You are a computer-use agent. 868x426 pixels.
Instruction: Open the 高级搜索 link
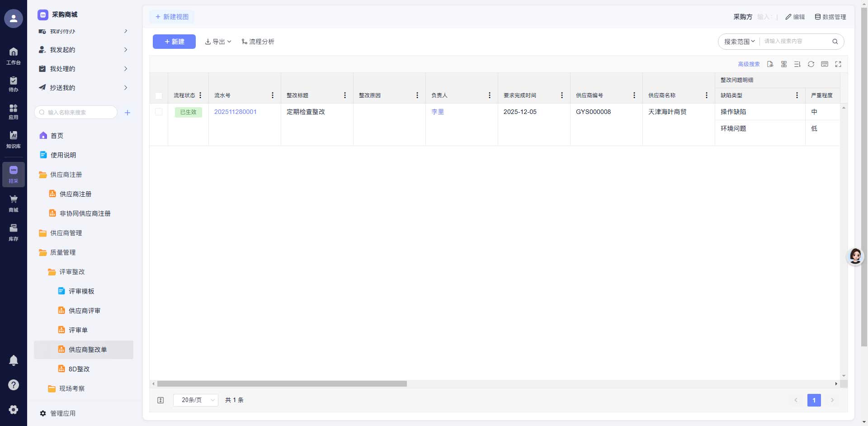(x=749, y=64)
